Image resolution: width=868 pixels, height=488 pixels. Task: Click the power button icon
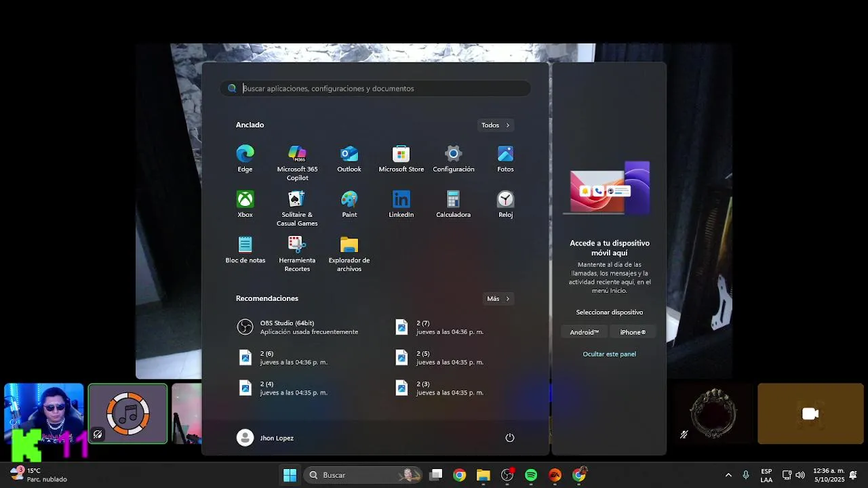tap(510, 438)
